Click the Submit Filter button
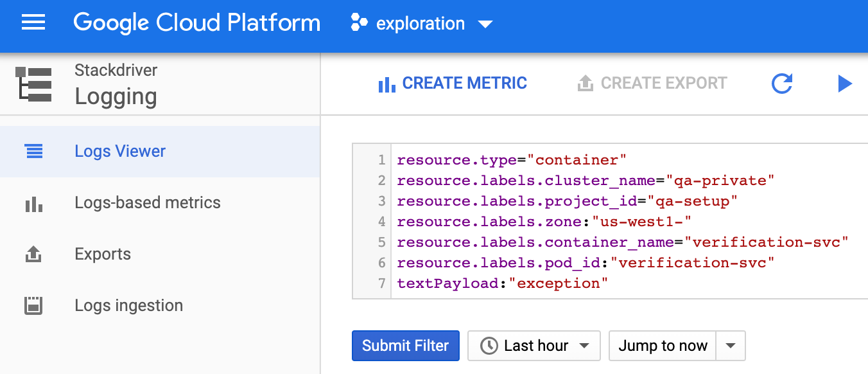The width and height of the screenshot is (868, 374). [x=406, y=346]
